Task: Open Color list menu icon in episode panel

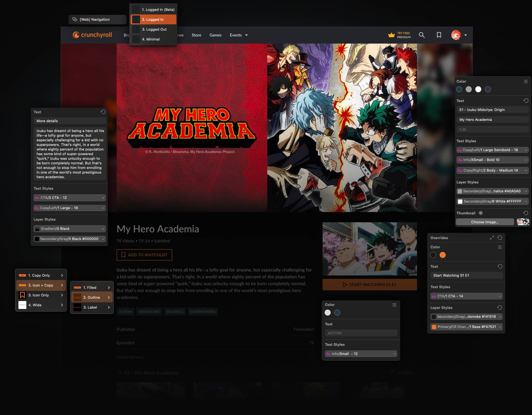Action: coord(526,81)
